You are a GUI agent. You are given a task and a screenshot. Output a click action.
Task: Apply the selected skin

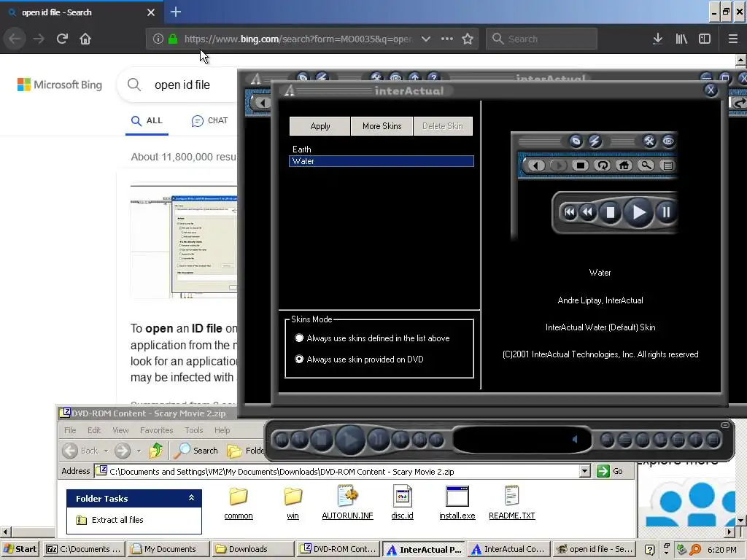click(320, 126)
